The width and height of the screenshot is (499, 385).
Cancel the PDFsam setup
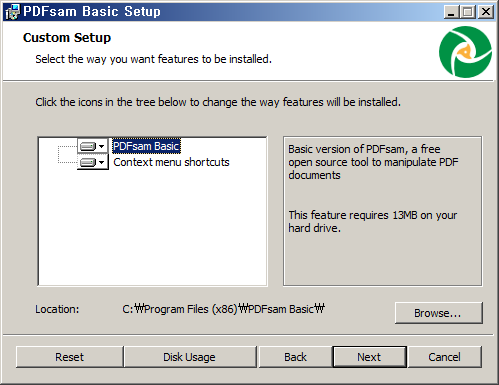(x=444, y=357)
